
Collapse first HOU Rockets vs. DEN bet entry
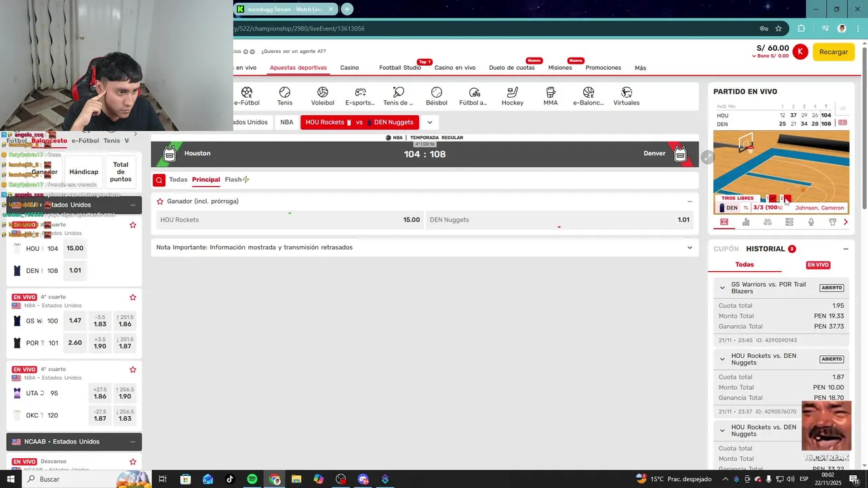point(722,359)
